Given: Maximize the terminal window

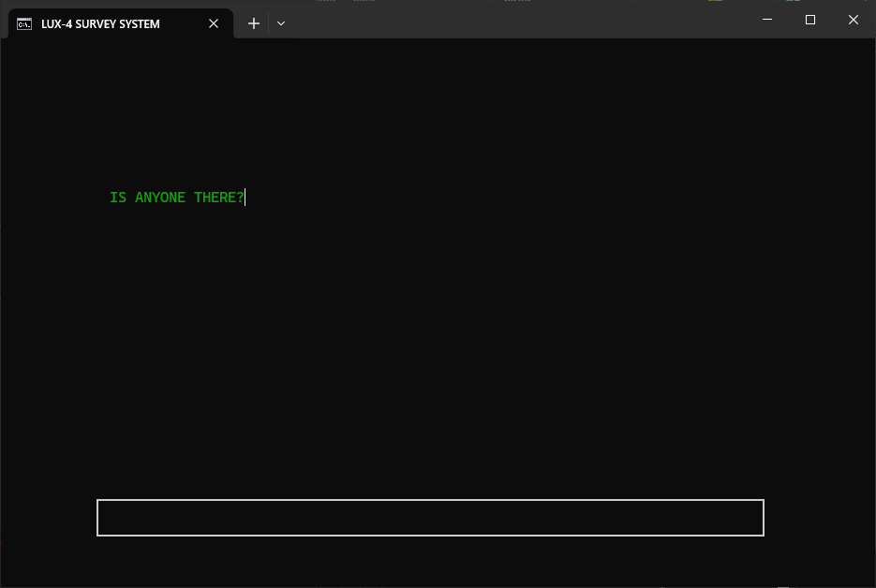Looking at the screenshot, I should tap(810, 20).
